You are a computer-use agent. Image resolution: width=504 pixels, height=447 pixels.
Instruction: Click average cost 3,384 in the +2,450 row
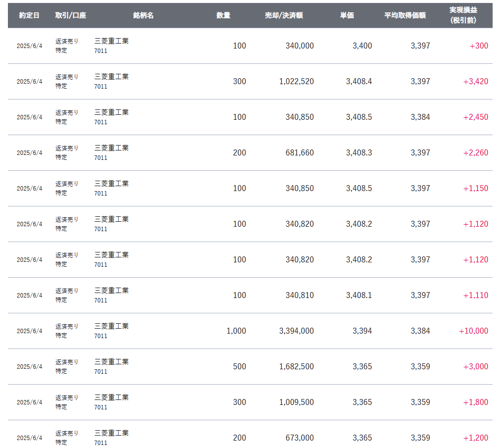pos(420,117)
